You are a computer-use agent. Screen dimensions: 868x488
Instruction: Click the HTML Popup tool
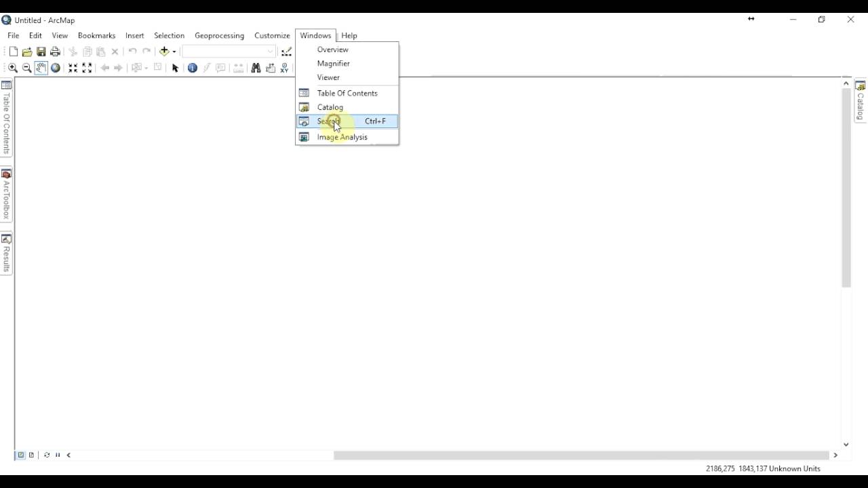pyautogui.click(x=221, y=68)
